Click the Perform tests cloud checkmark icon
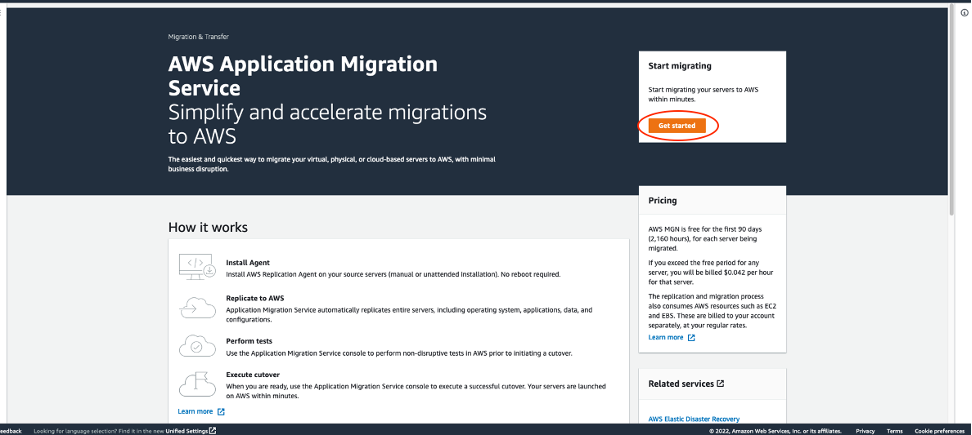 tap(197, 346)
